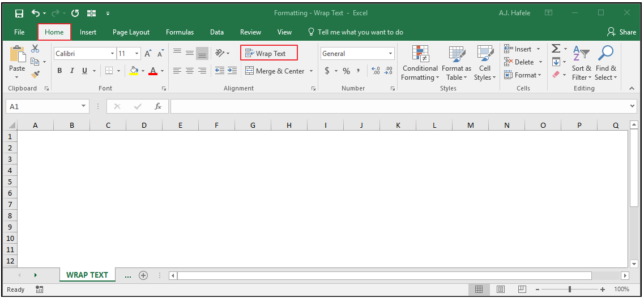Screen dimensions: 644x298
Task: Click the Redo arrow icon
Action: (56, 14)
